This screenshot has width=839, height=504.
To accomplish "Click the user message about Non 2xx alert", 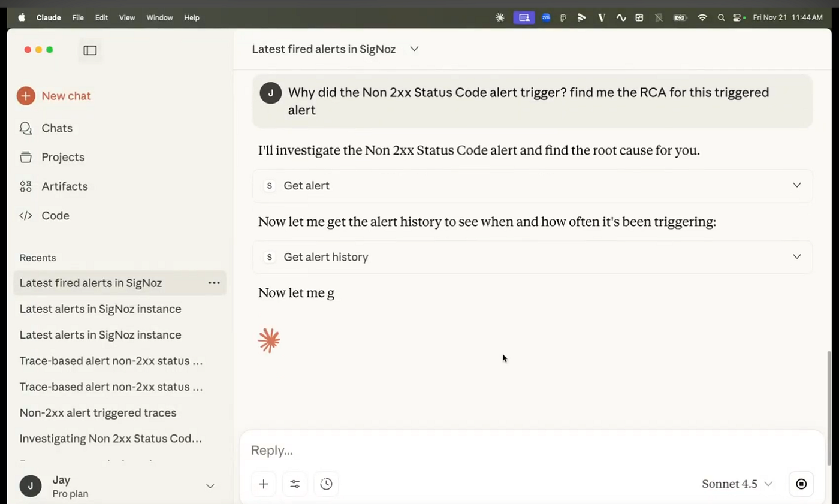I will 532,101.
